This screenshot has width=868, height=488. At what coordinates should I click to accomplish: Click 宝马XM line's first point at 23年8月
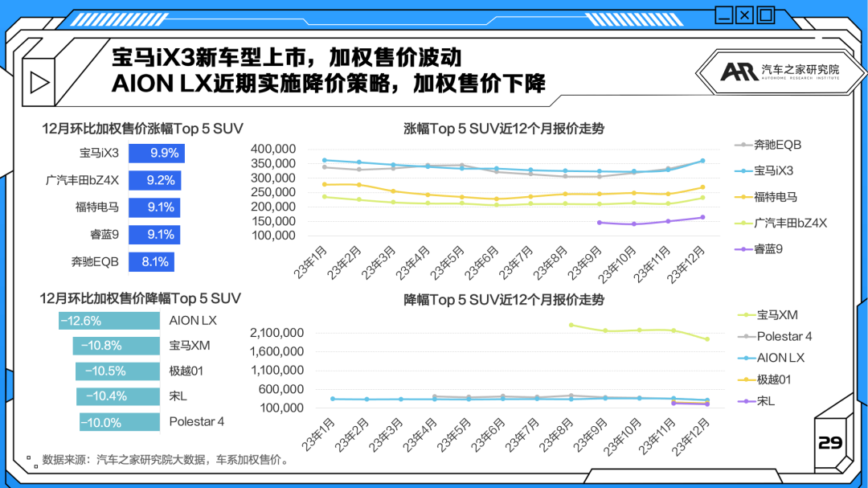pyautogui.click(x=571, y=325)
